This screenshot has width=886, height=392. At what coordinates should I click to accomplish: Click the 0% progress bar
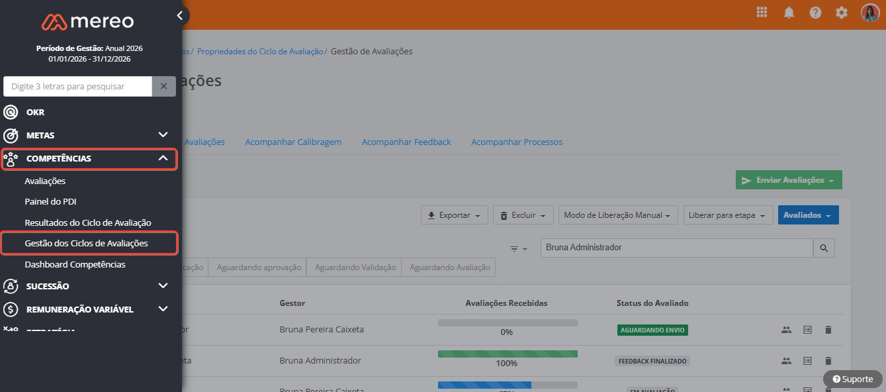click(x=507, y=323)
